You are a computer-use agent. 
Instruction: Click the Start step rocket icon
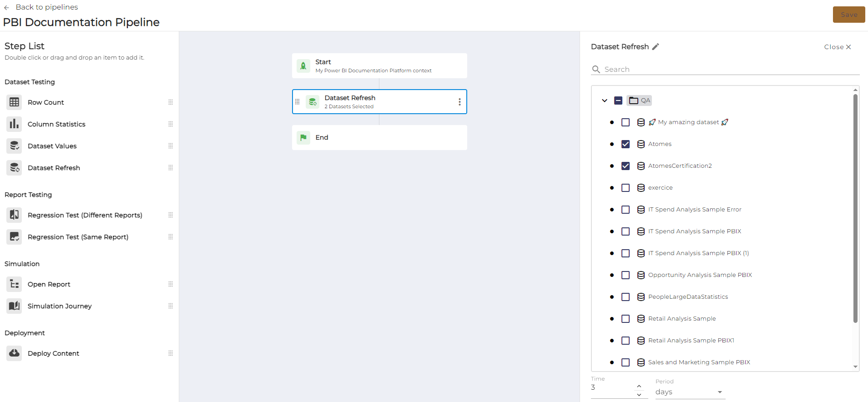coord(303,66)
